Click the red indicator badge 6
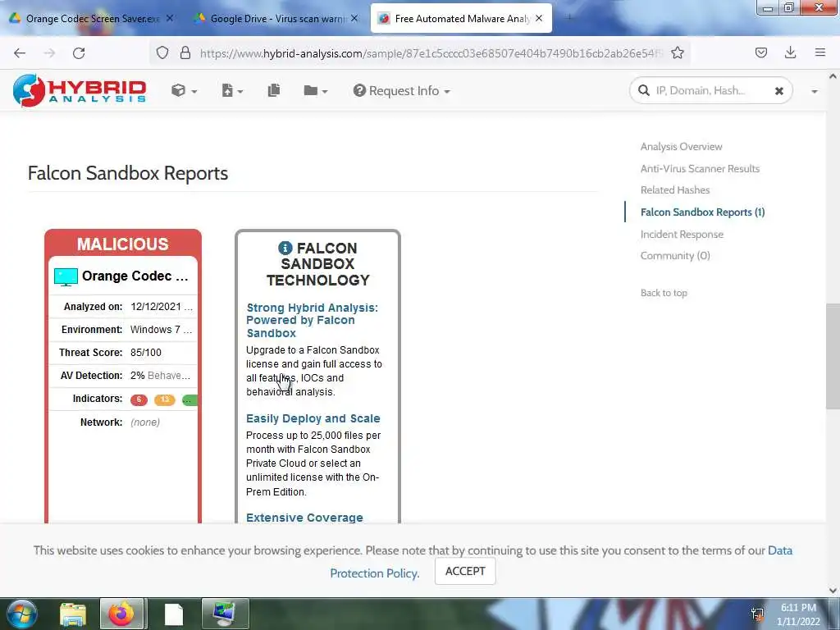This screenshot has height=630, width=840. 139,399
